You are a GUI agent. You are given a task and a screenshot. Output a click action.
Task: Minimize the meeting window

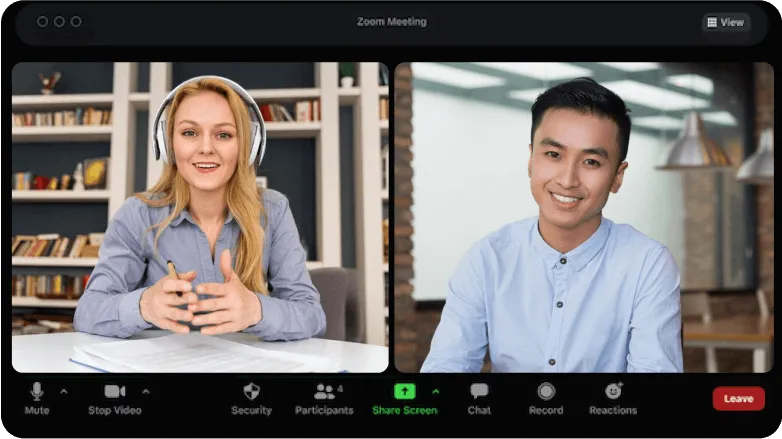pos(59,22)
